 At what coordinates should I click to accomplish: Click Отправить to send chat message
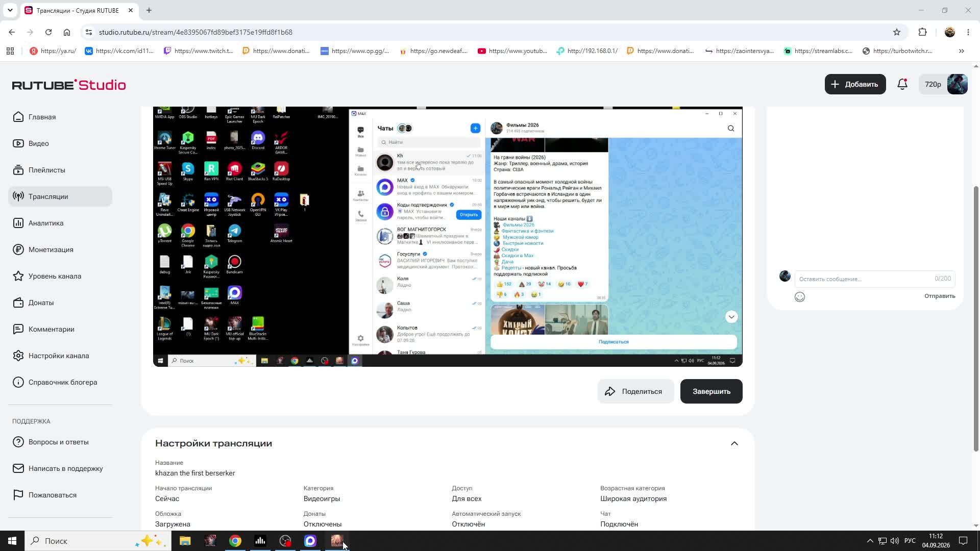(939, 296)
